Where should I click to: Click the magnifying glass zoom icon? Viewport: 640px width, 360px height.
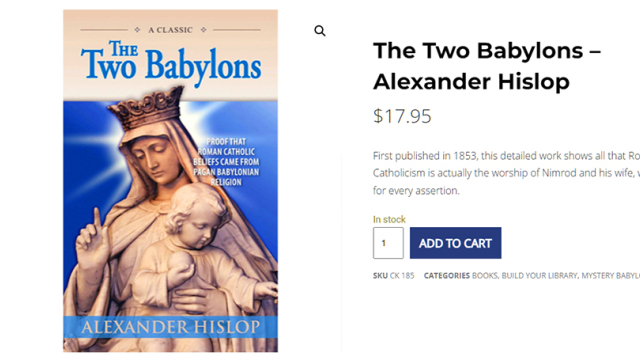coord(320,31)
